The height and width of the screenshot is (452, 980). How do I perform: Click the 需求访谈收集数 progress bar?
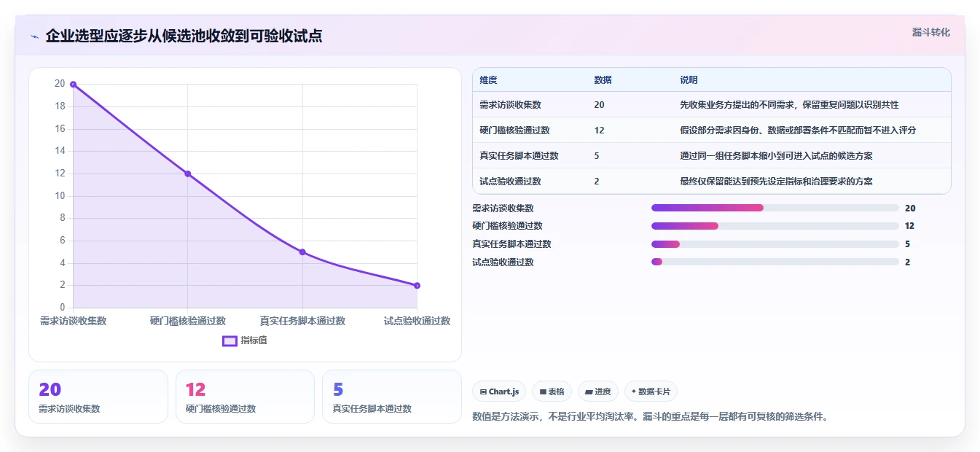(x=775, y=208)
